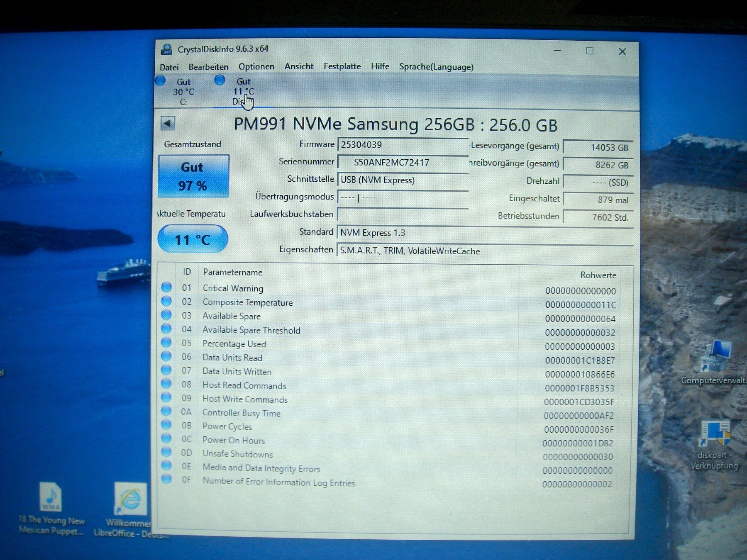
Task: Click the back arrow button above Gesamtzustand
Action: [168, 123]
